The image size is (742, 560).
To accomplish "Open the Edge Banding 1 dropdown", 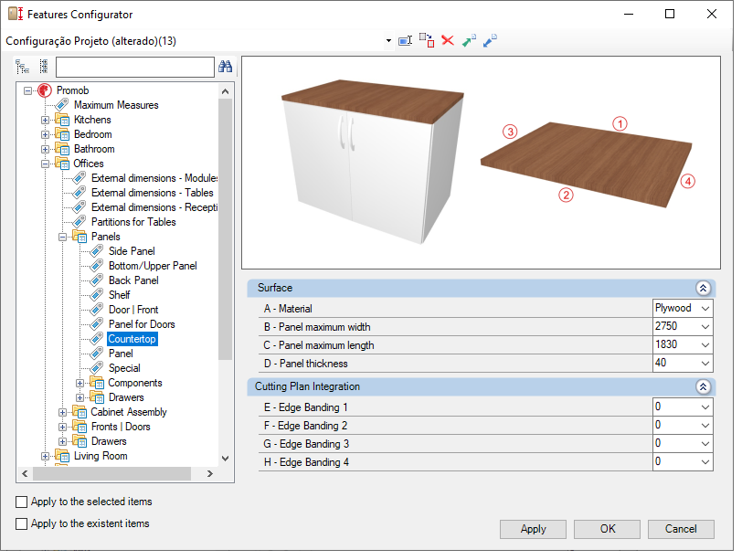I will [x=705, y=407].
